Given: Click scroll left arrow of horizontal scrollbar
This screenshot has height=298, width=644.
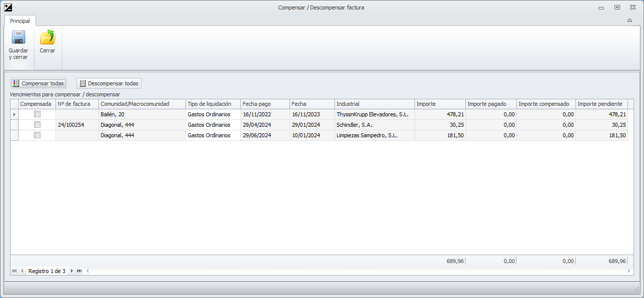Looking at the screenshot, I should click(x=87, y=271).
